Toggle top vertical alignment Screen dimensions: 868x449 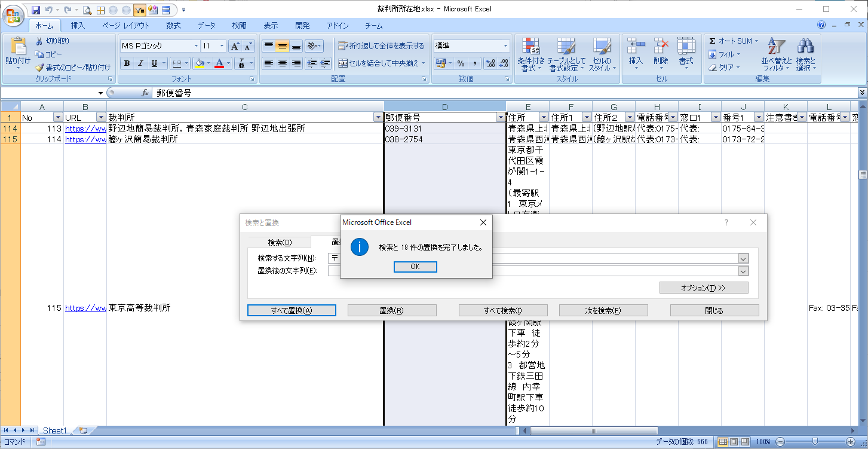tap(269, 46)
